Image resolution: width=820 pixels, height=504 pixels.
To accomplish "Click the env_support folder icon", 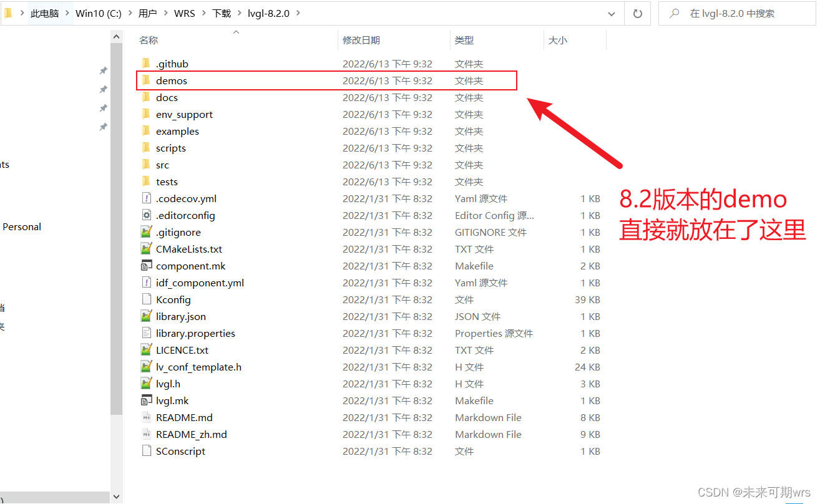I will point(146,114).
